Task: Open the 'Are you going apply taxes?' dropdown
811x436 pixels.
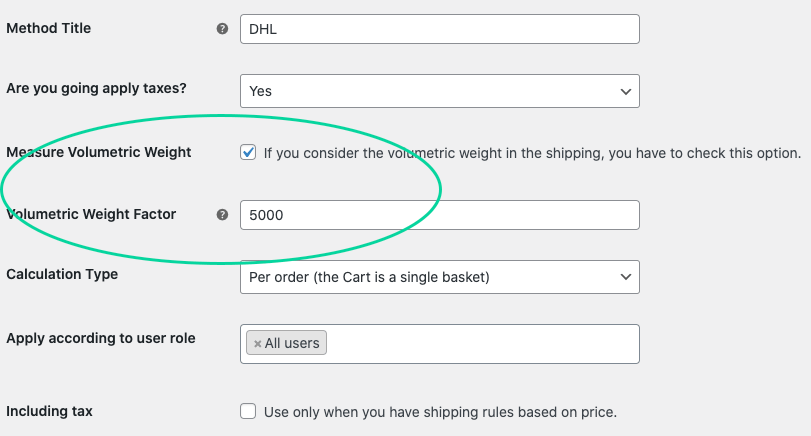Action: [440, 91]
